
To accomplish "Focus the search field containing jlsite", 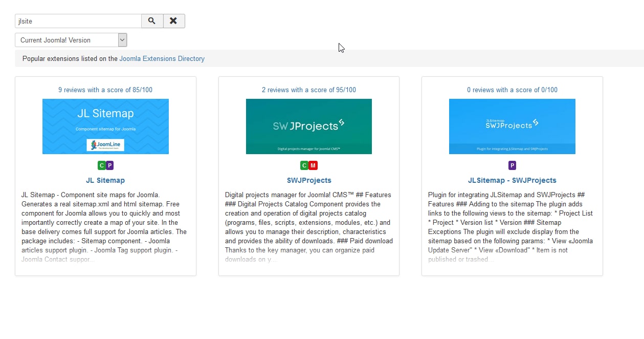I will coord(78,21).
